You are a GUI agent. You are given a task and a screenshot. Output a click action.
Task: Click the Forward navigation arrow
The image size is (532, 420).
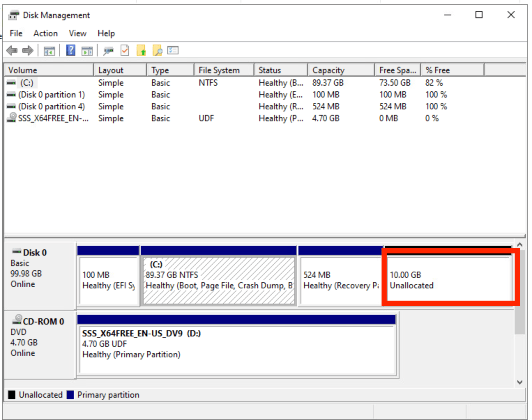pyautogui.click(x=28, y=50)
